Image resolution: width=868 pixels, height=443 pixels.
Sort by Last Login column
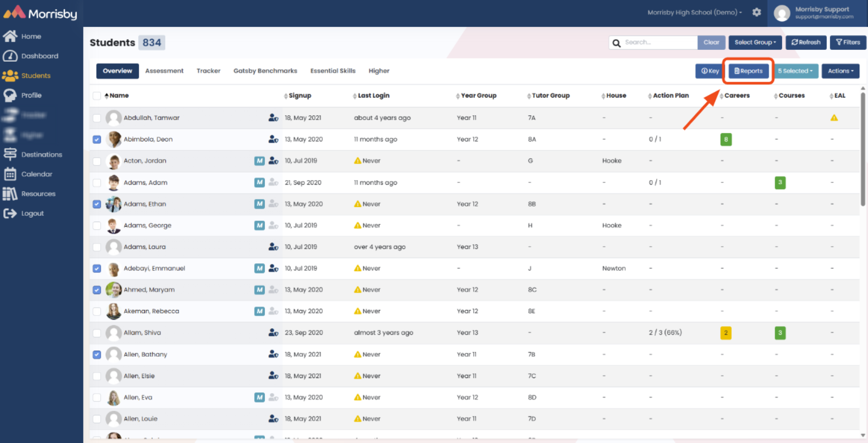click(x=371, y=95)
